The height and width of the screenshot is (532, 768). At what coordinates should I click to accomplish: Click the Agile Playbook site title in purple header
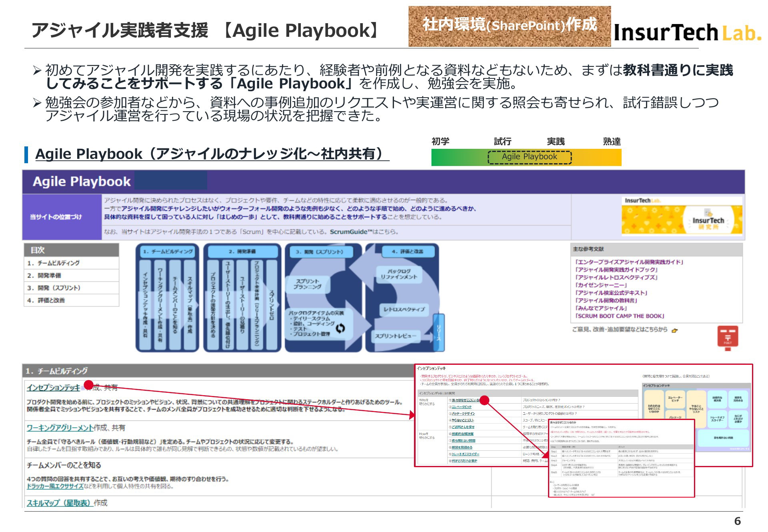[x=82, y=182]
